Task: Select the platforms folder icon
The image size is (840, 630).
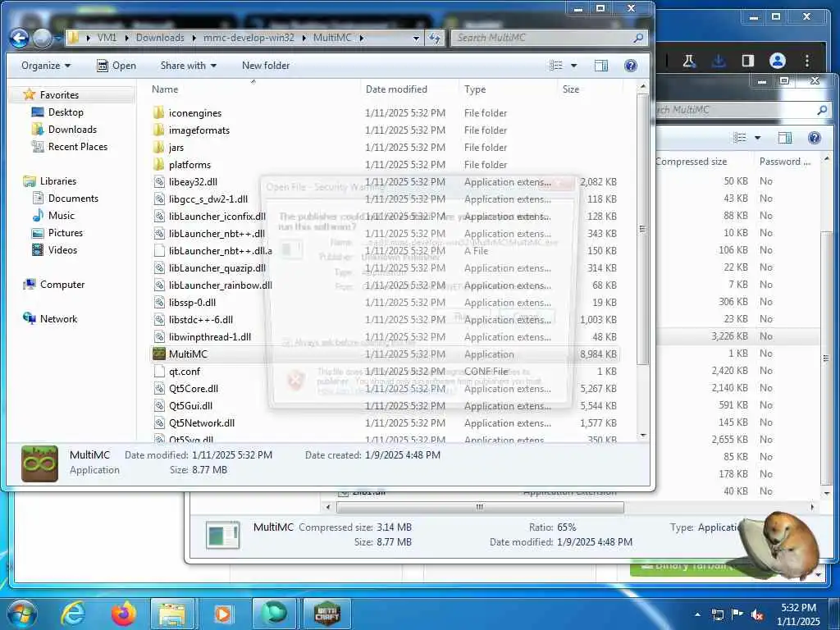Action: coord(158,164)
